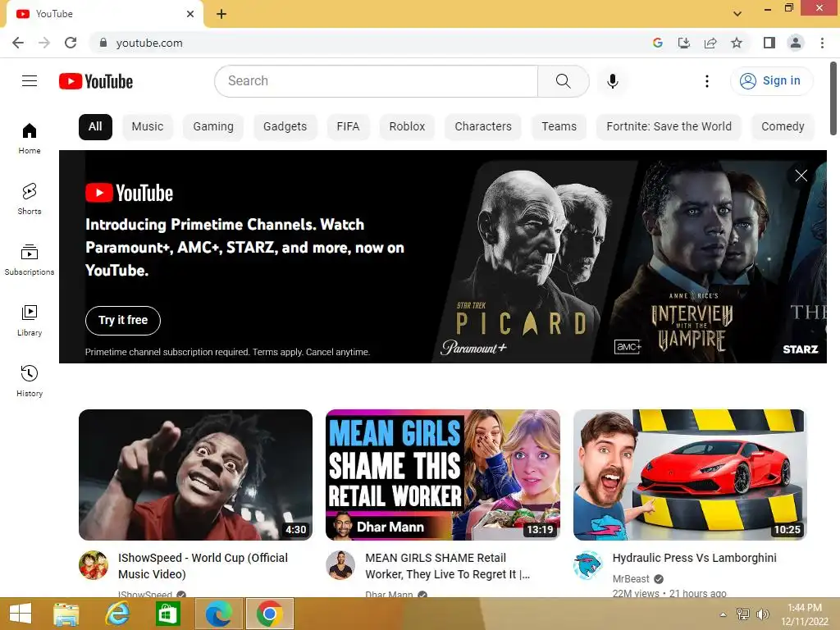The width and height of the screenshot is (840, 630).
Task: Select the Comedy filter chip
Action: (783, 127)
